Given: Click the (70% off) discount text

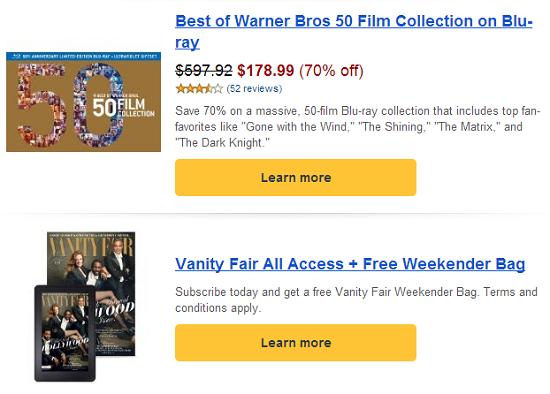Looking at the screenshot, I should coord(331,71).
